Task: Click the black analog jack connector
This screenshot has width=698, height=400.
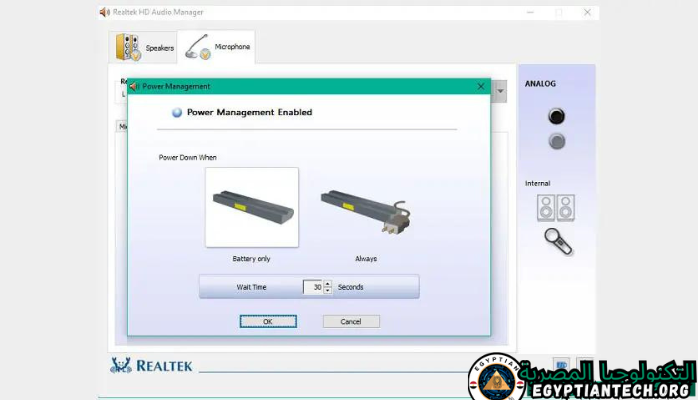Action: [x=556, y=116]
